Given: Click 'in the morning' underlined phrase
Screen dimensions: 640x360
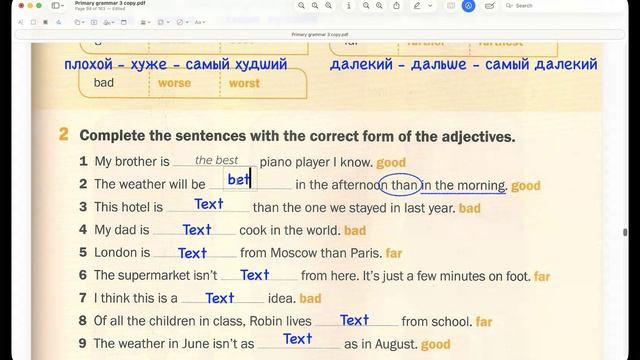Looking at the screenshot, I should pyautogui.click(x=463, y=185).
